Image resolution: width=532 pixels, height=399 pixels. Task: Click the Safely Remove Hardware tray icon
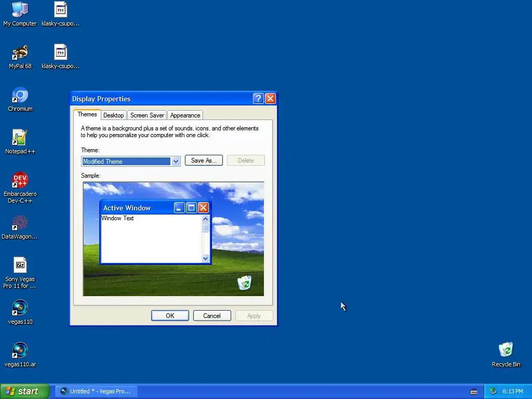(493, 392)
